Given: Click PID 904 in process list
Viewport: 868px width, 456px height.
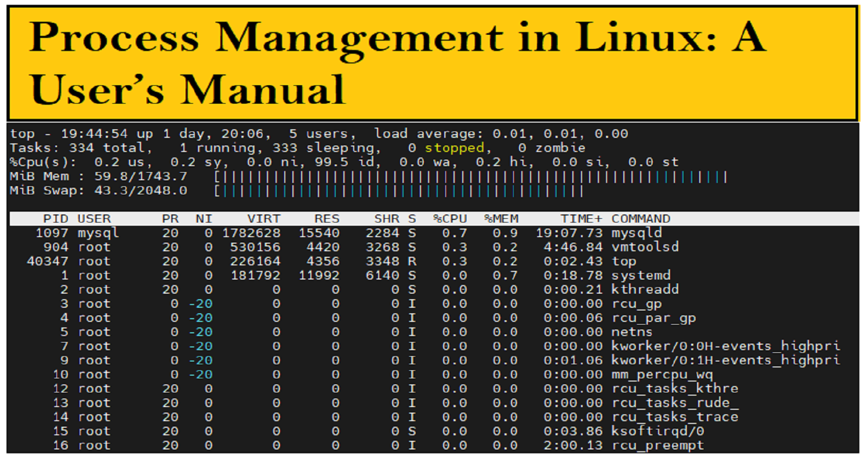Looking at the screenshot, I should 56,247.
